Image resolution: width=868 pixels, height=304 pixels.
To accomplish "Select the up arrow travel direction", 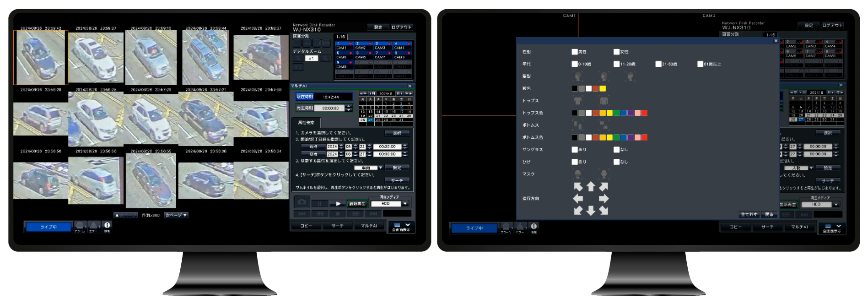I will click(x=591, y=187).
